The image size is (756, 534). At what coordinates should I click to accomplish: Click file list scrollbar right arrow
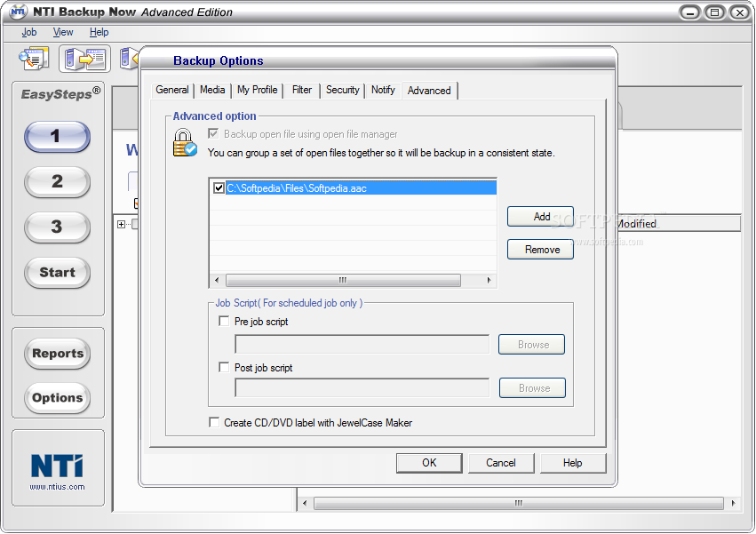point(489,280)
